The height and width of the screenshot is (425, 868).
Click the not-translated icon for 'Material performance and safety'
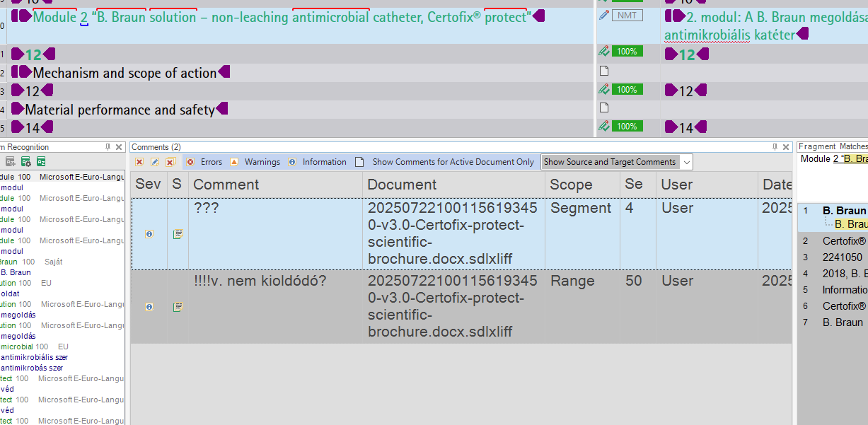pos(603,107)
